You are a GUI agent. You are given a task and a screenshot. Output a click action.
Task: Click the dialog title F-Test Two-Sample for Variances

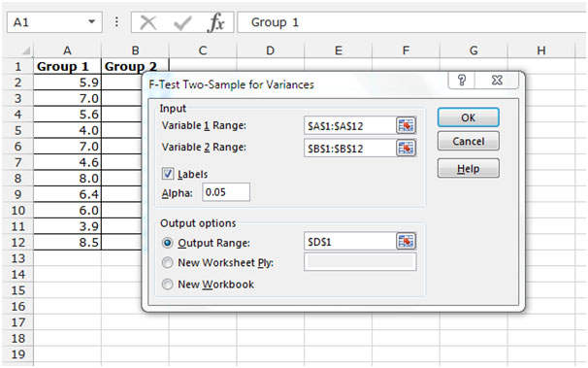click(231, 84)
